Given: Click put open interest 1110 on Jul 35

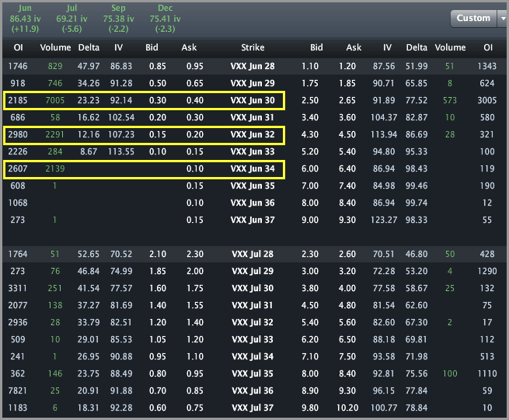Looking at the screenshot, I should pos(487,373).
